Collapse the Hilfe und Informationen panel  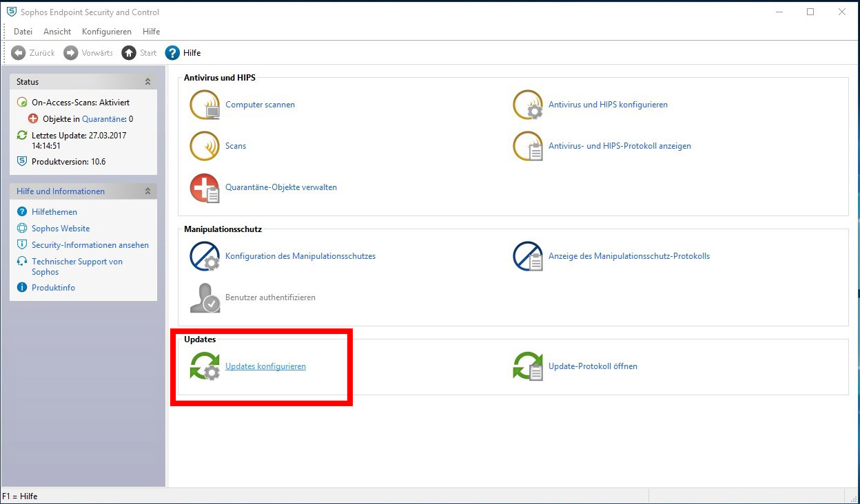pyautogui.click(x=147, y=191)
